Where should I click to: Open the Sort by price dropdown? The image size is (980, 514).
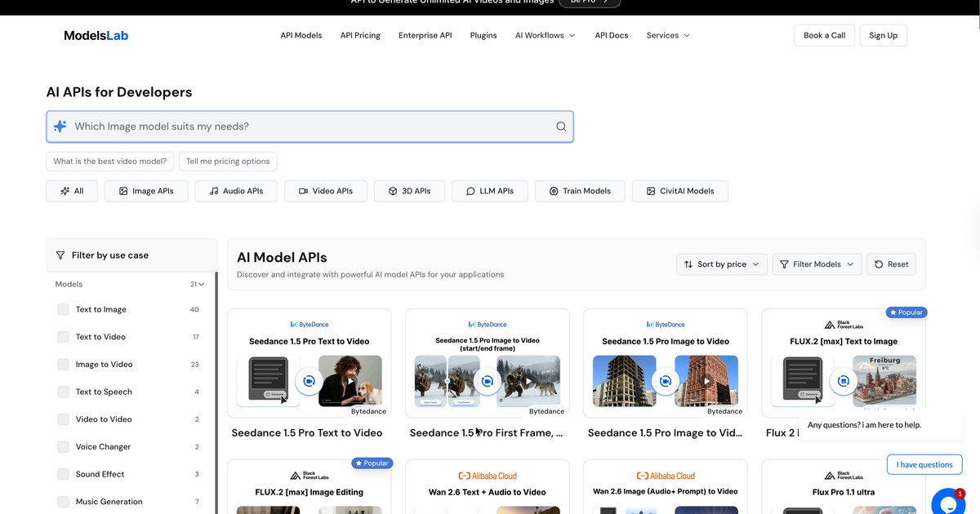click(722, 264)
